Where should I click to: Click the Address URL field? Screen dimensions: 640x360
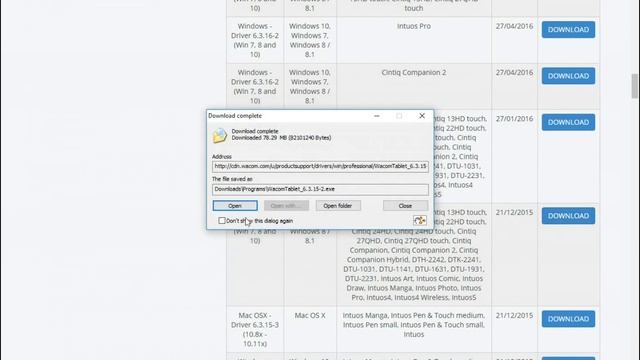tap(320, 166)
